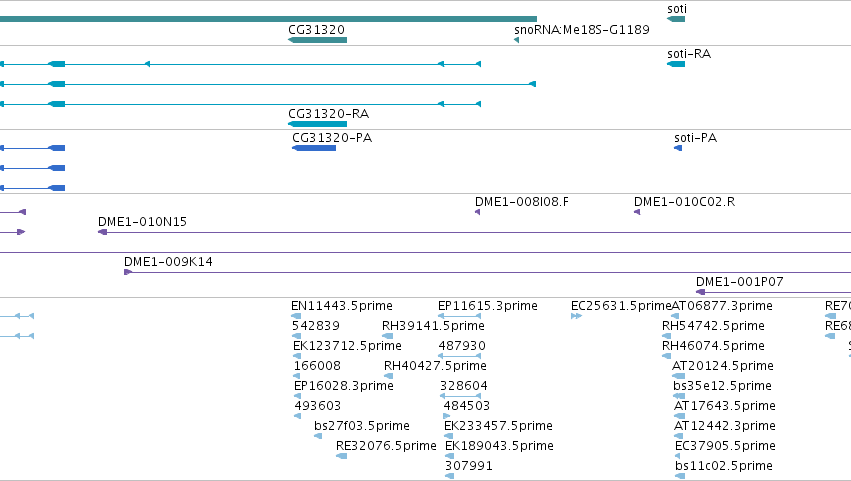
Task: Select the CG31320-PA protein bar
Action: click(314, 148)
